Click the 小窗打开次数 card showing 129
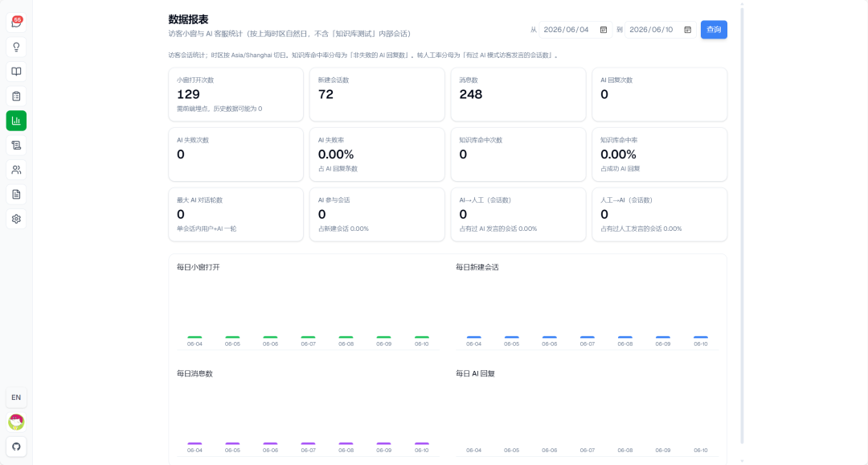The width and height of the screenshot is (868, 465). coord(235,95)
